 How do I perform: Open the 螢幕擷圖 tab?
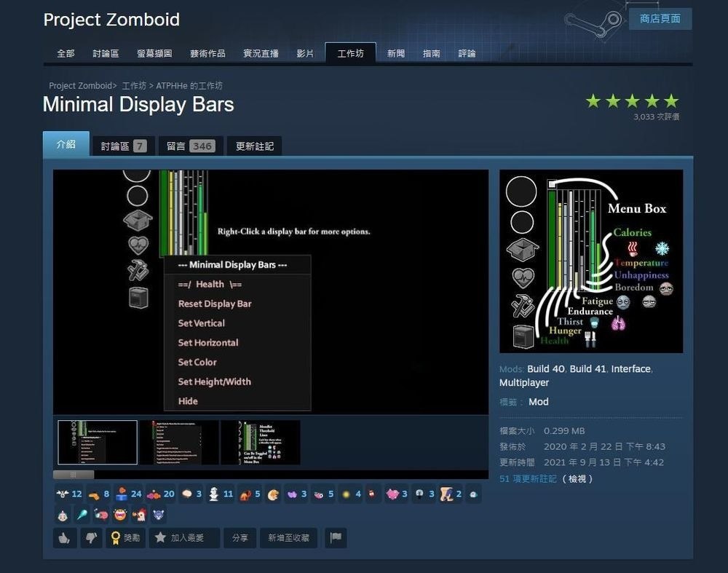(x=154, y=53)
